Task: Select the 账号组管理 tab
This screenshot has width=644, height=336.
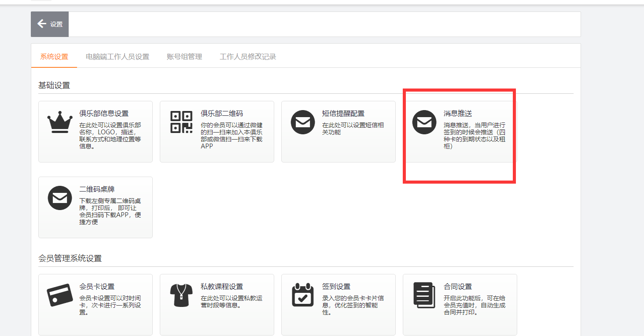Action: [x=184, y=57]
